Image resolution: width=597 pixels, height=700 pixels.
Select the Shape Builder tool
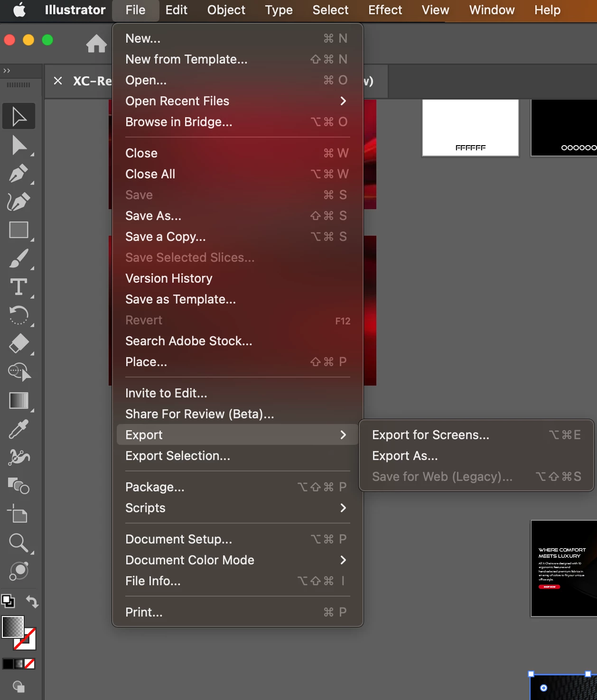(19, 372)
